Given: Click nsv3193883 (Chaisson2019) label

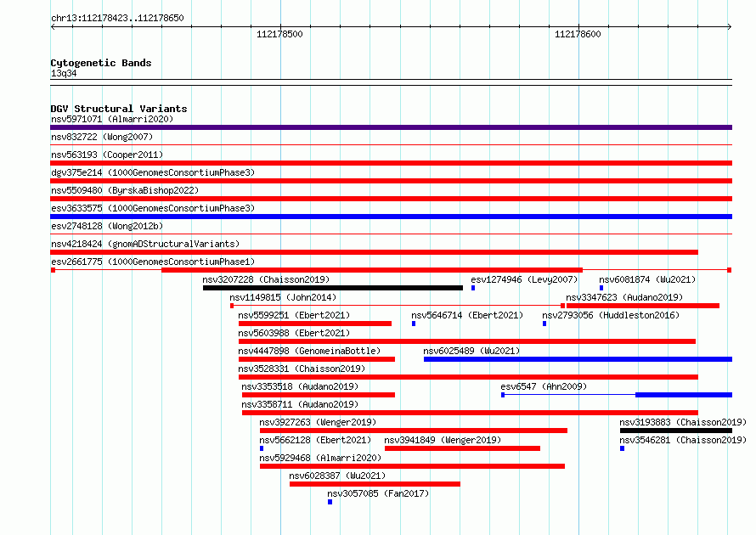Looking at the screenshot, I should [683, 422].
